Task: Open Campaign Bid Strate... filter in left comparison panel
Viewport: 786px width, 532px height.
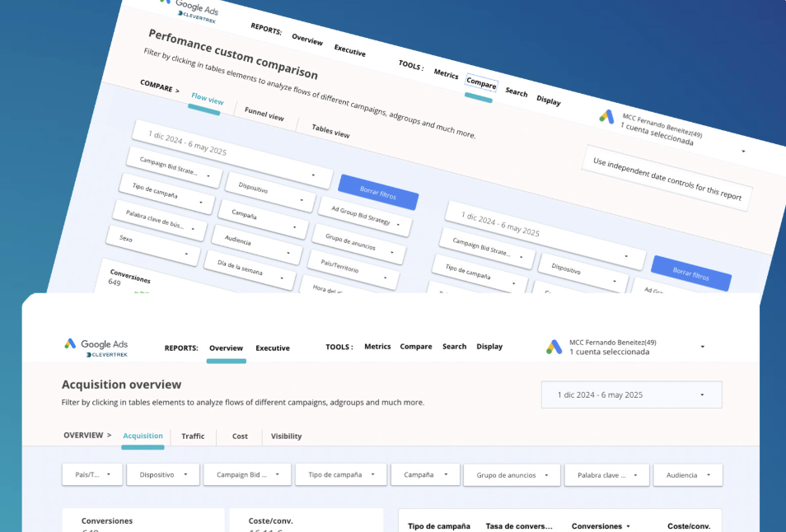Action: (x=174, y=167)
